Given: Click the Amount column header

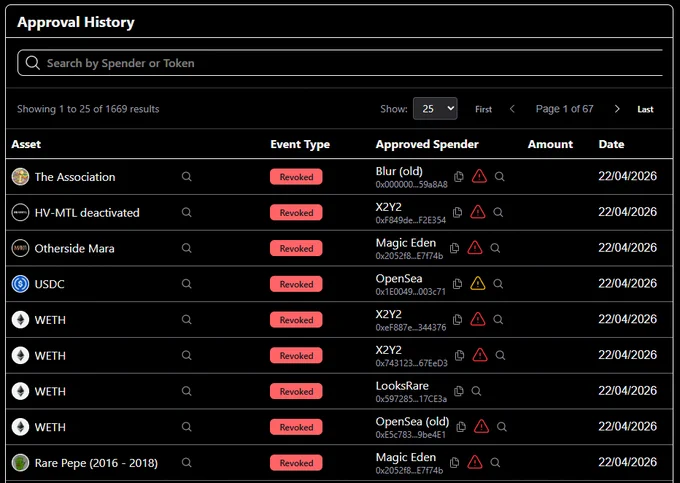Looking at the screenshot, I should [x=550, y=144].
